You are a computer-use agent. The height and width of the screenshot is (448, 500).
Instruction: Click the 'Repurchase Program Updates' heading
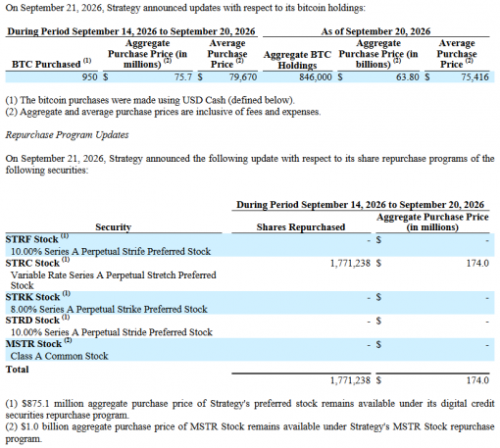tap(67, 135)
